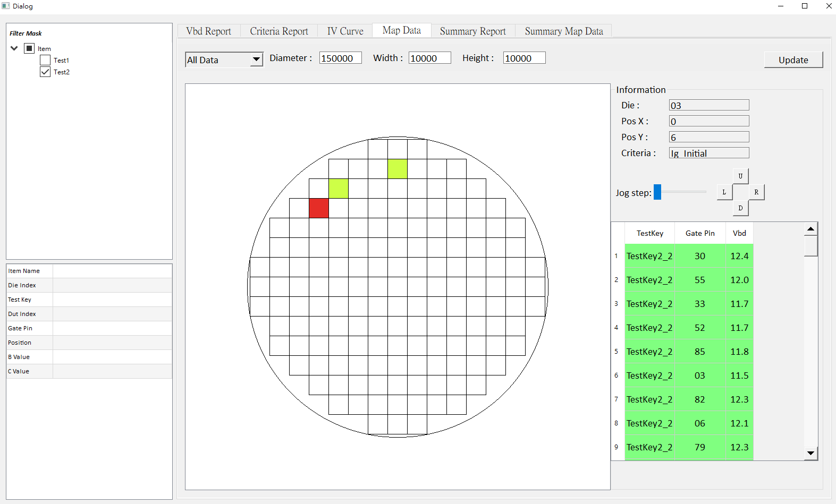Image resolution: width=836 pixels, height=504 pixels.
Task: Switch to Summary Map Data tab
Action: (x=564, y=31)
